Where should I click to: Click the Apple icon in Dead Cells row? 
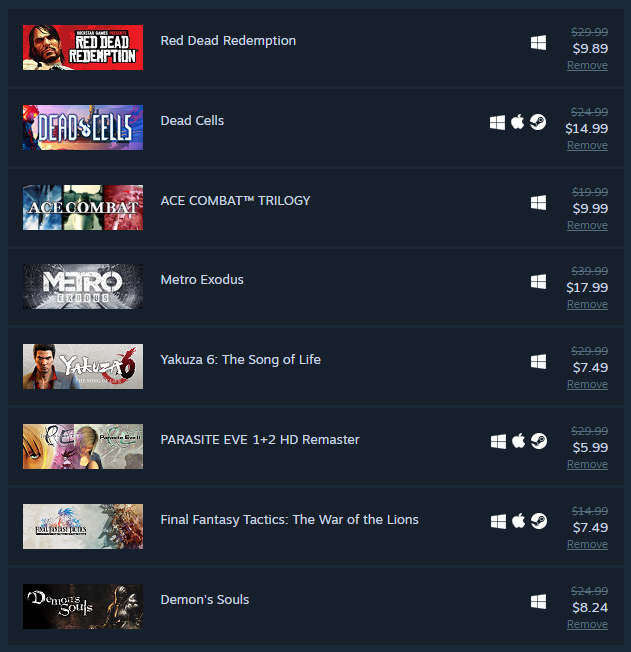point(517,122)
